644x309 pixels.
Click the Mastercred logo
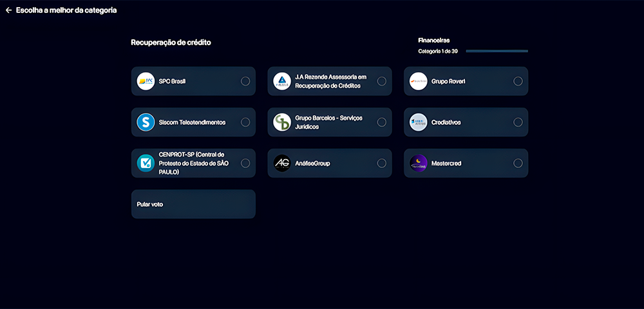tap(419, 164)
